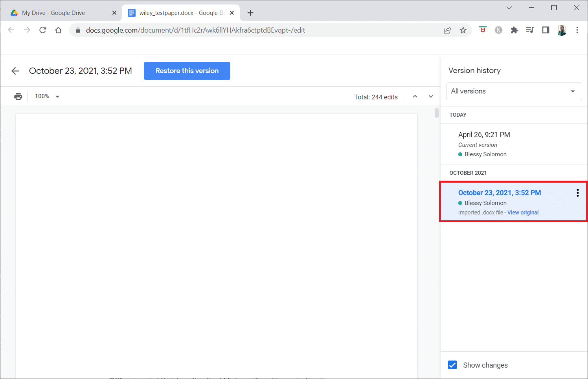Open more actions for October 23 version
Viewport: 588px width, 379px height.
577,192
